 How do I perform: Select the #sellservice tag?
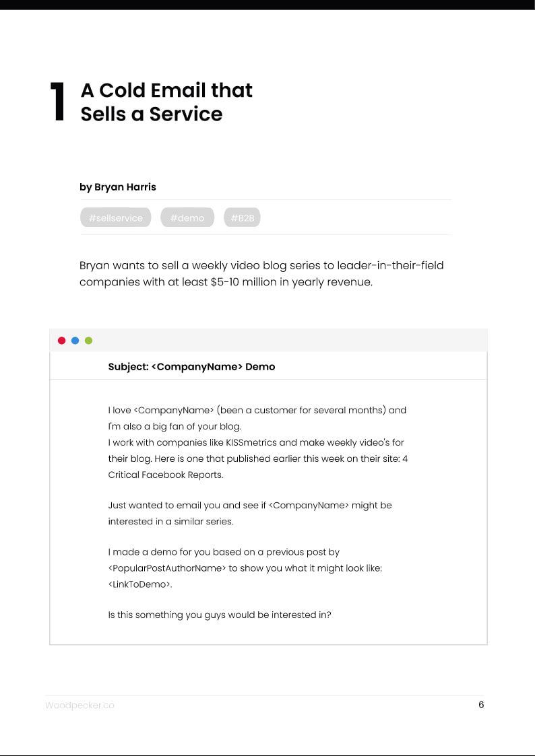(x=115, y=217)
